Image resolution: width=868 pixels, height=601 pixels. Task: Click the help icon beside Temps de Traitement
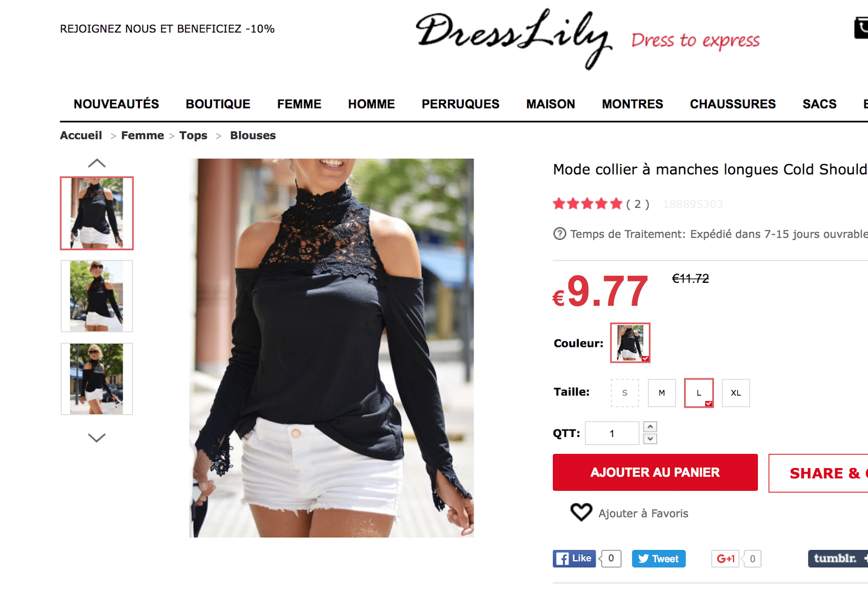559,234
